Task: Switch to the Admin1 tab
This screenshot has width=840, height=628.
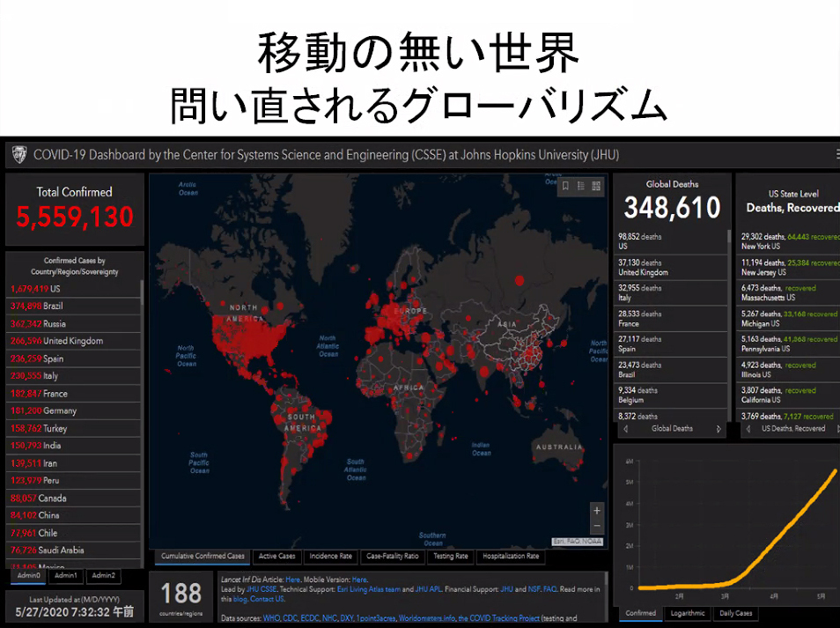Action: click(x=66, y=575)
